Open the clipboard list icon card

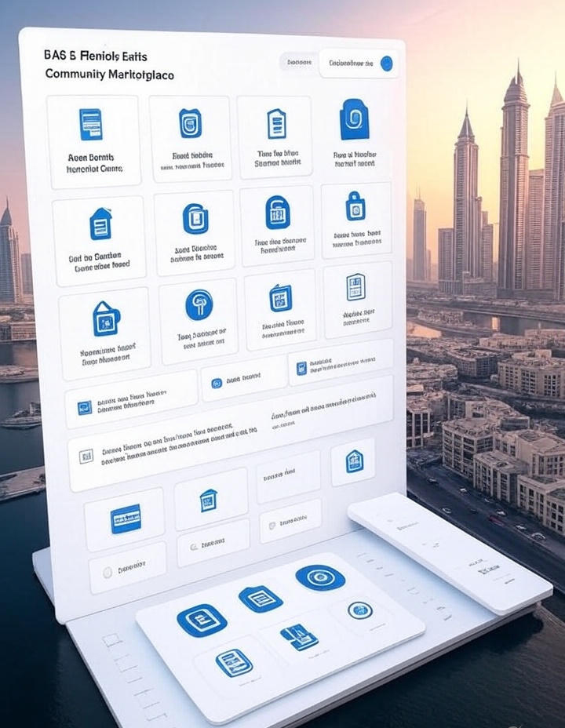click(x=275, y=123)
